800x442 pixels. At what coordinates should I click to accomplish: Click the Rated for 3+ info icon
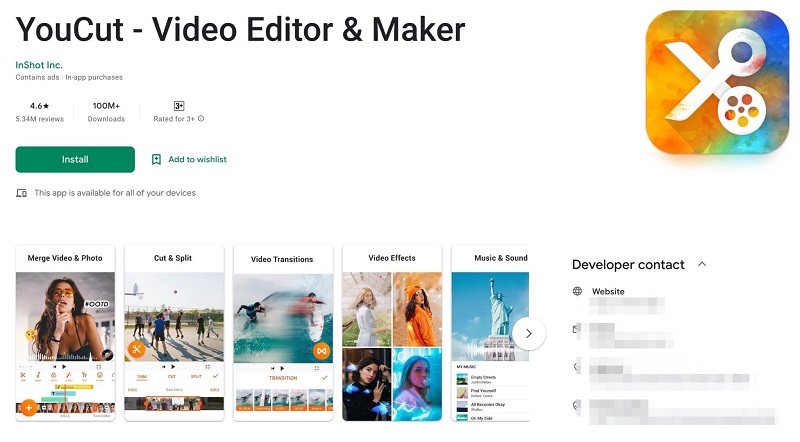pos(201,118)
